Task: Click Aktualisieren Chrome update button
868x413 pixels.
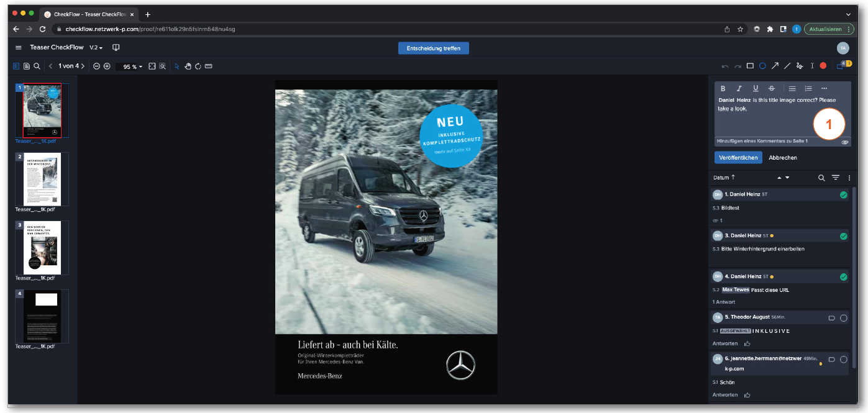Action: (829, 29)
